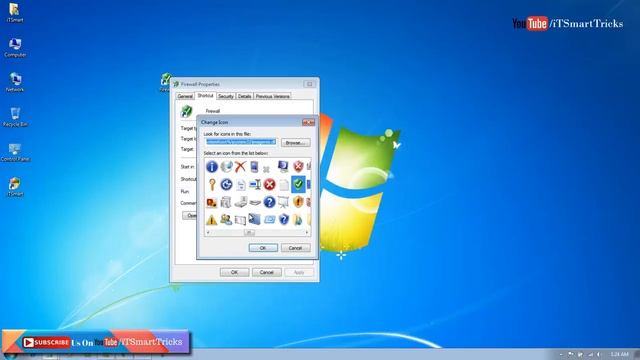Viewport: 640px width, 360px height.
Task: Choose the blue shield with question mark icon
Action: click(x=284, y=220)
